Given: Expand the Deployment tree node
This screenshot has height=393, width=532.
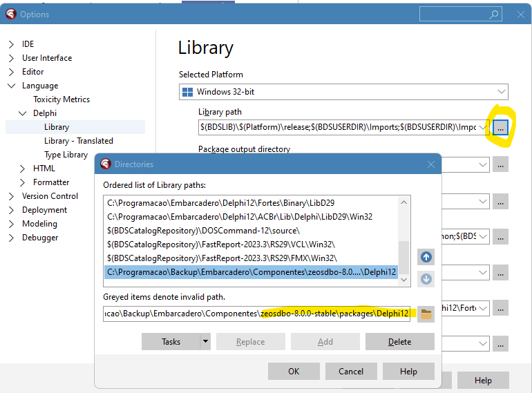Looking at the screenshot, I should coord(11,210).
